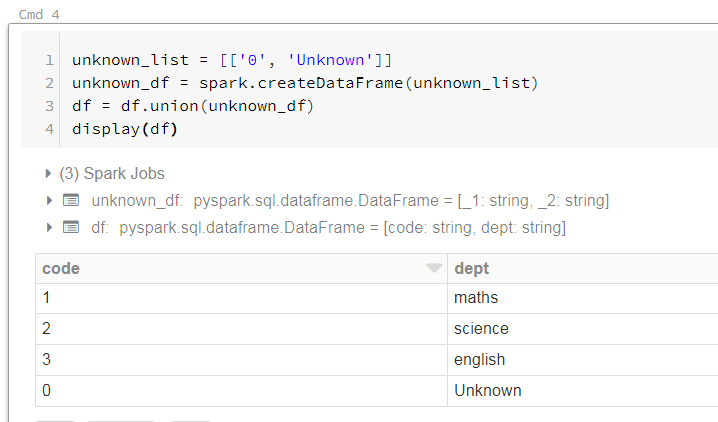Click the table icon beside unknown_df
This screenshot has height=422, width=718.
(71, 200)
